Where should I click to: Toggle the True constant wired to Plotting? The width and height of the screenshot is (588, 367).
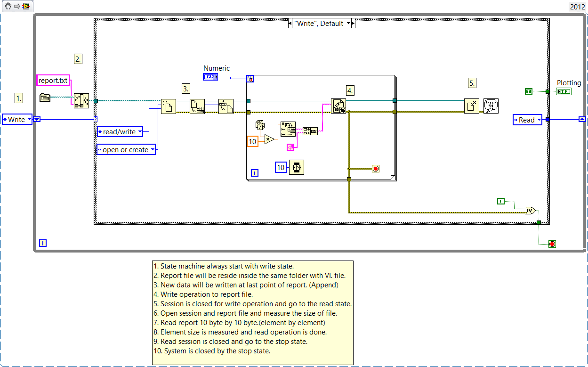coord(528,91)
